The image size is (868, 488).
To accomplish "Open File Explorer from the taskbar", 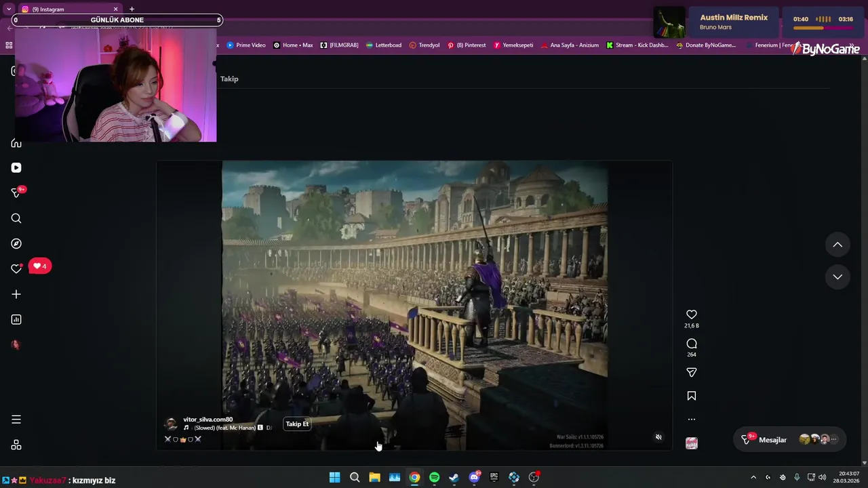I will (374, 478).
